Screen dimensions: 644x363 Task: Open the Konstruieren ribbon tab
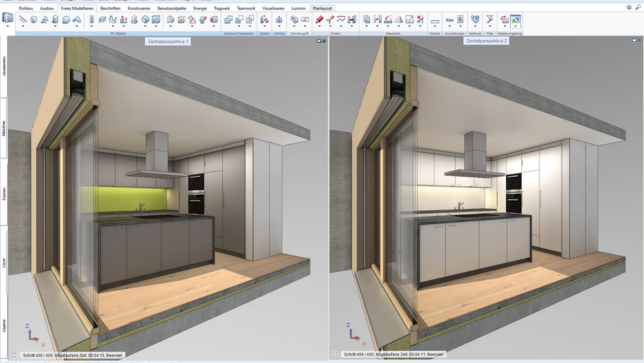(x=139, y=8)
